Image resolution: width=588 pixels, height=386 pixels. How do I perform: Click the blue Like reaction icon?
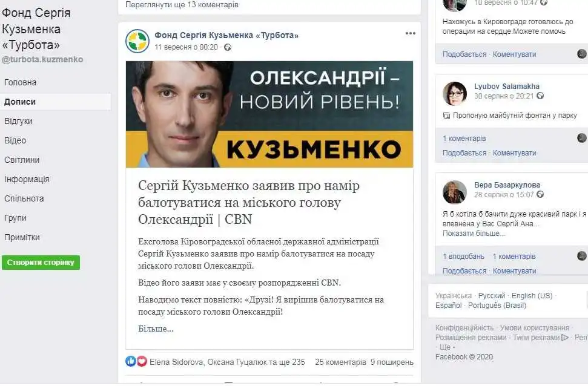[131, 361]
